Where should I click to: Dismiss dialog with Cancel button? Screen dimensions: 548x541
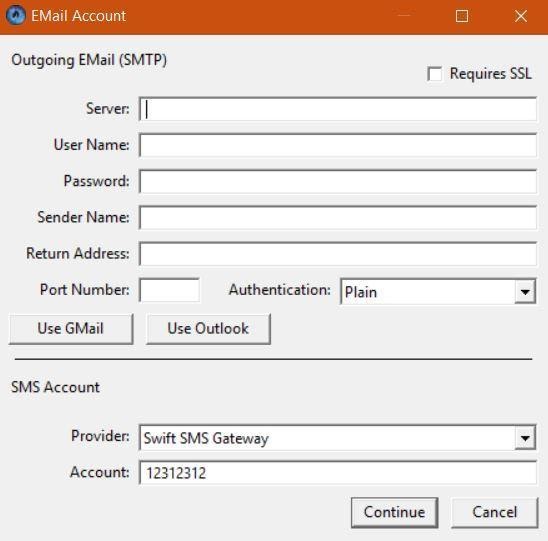pos(495,512)
